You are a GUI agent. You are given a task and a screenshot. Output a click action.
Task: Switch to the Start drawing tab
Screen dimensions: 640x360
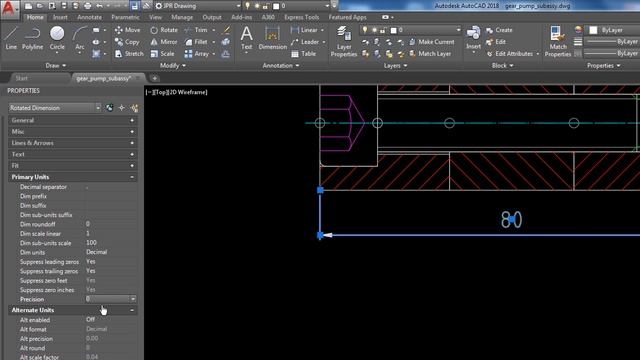pyautogui.click(x=21, y=78)
